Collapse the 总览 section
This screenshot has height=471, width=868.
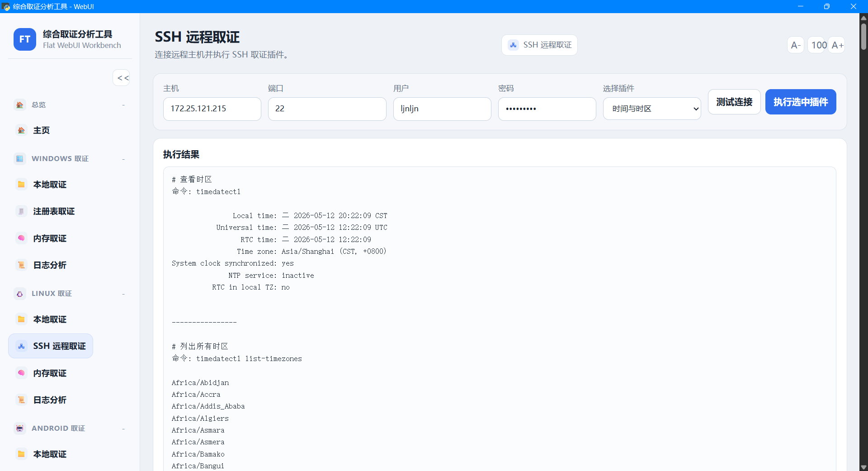[x=123, y=105]
